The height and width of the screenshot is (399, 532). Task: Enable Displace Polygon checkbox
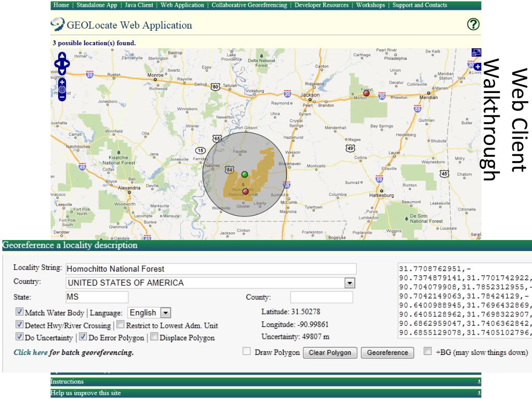pyautogui.click(x=154, y=337)
